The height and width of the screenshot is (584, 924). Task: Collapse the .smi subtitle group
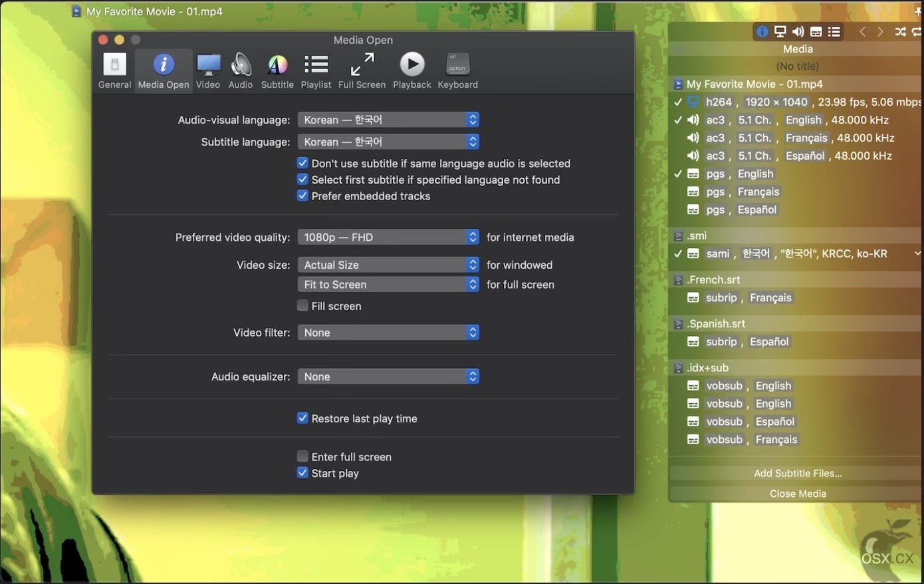[678, 235]
